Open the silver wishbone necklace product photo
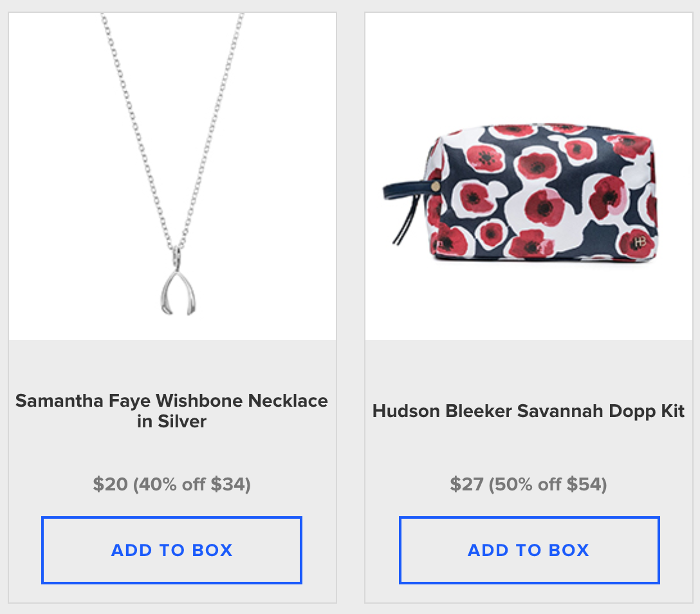The height and width of the screenshot is (614, 700). (x=172, y=176)
